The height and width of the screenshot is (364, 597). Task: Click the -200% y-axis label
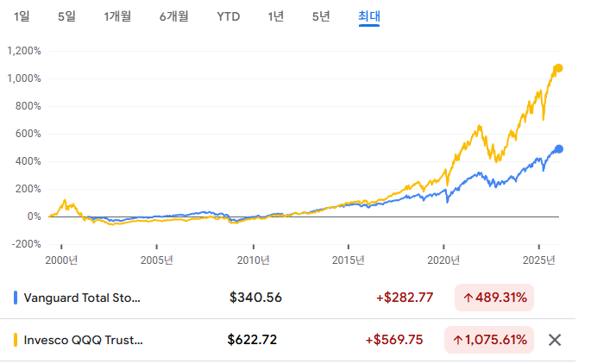pos(26,244)
